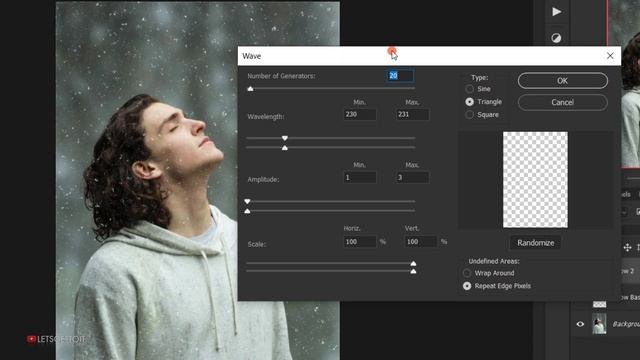640x360 pixels.
Task: Click the vertical Scale slider handle
Action: pyautogui.click(x=413, y=271)
